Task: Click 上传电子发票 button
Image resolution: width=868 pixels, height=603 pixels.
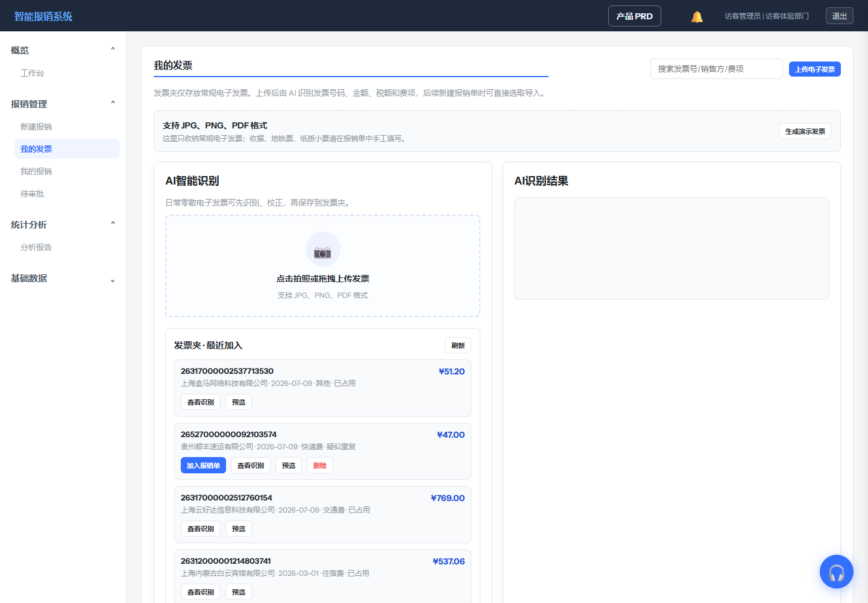Action: pyautogui.click(x=815, y=69)
